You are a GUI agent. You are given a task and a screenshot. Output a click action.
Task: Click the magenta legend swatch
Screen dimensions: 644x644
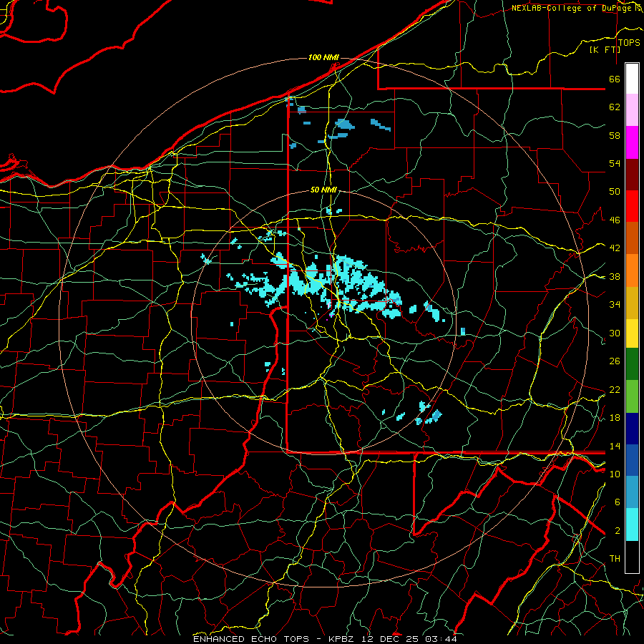pos(632,142)
